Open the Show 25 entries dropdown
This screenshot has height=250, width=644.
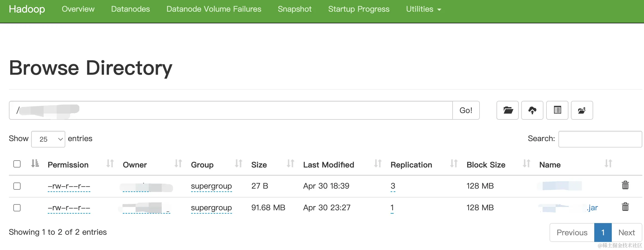pyautogui.click(x=48, y=139)
